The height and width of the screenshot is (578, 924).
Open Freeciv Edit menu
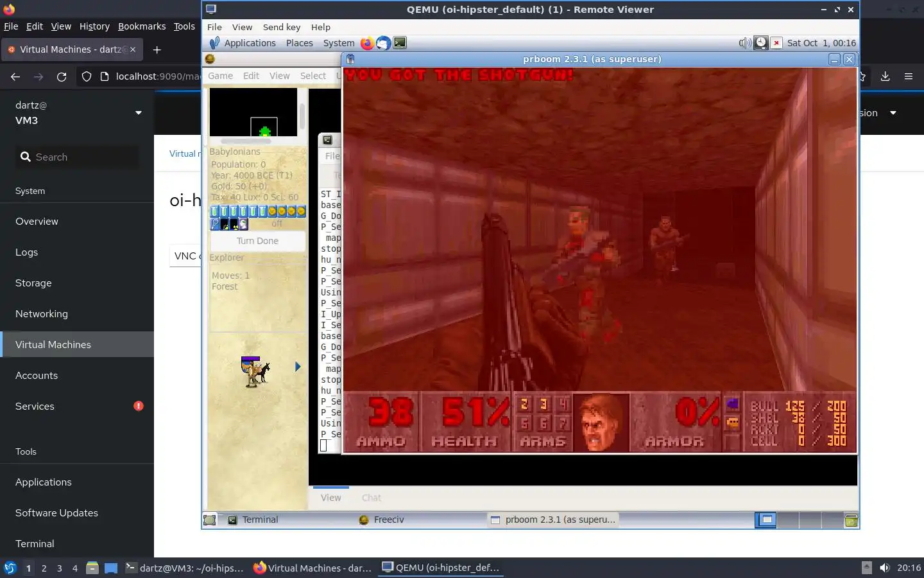251,76
